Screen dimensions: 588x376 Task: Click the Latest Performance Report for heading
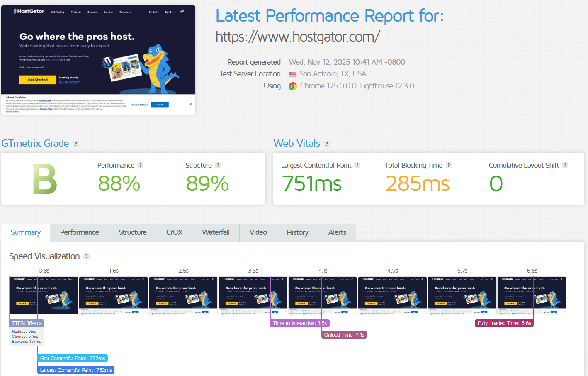click(330, 16)
